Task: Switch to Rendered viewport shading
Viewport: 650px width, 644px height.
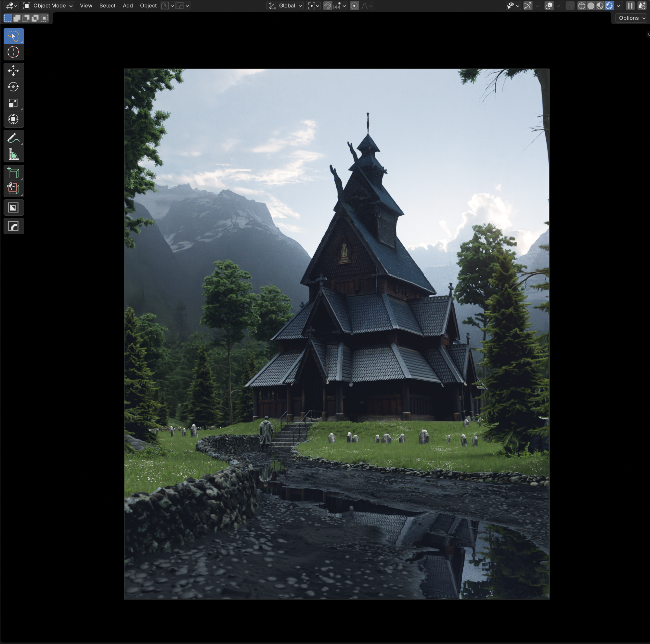Action: [x=609, y=6]
